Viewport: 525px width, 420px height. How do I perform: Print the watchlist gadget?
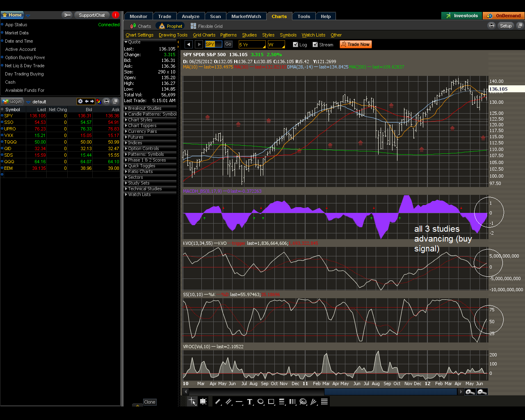tap(107, 101)
